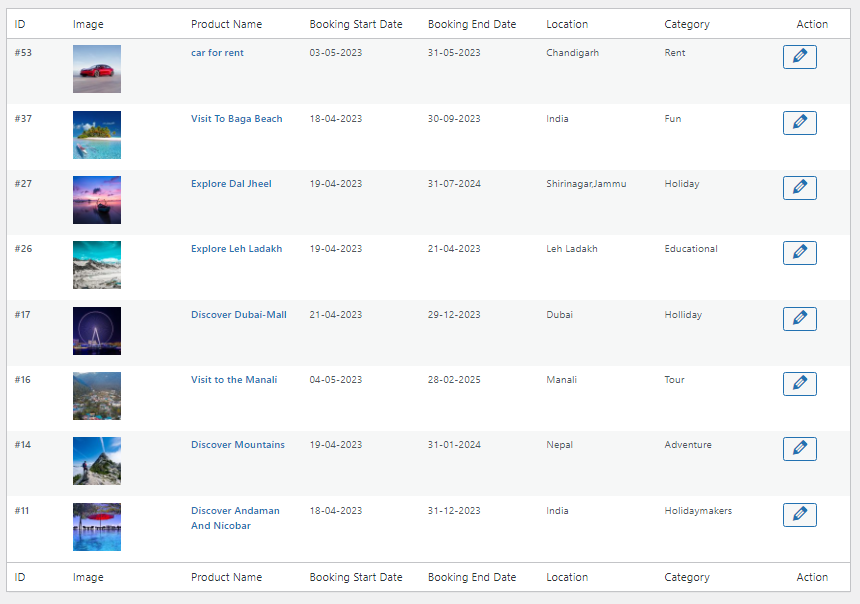Screen dimensions: 860x604
Task: Click the top Category column header
Action: point(687,24)
